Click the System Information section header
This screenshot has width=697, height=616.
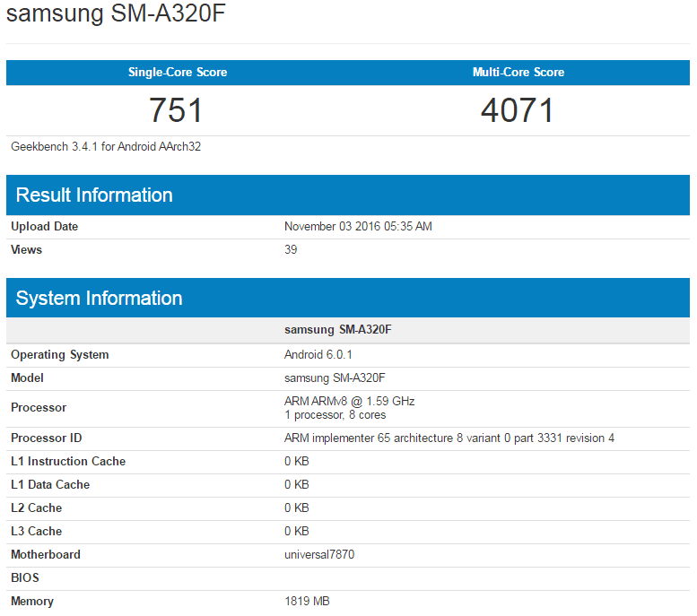(x=99, y=299)
